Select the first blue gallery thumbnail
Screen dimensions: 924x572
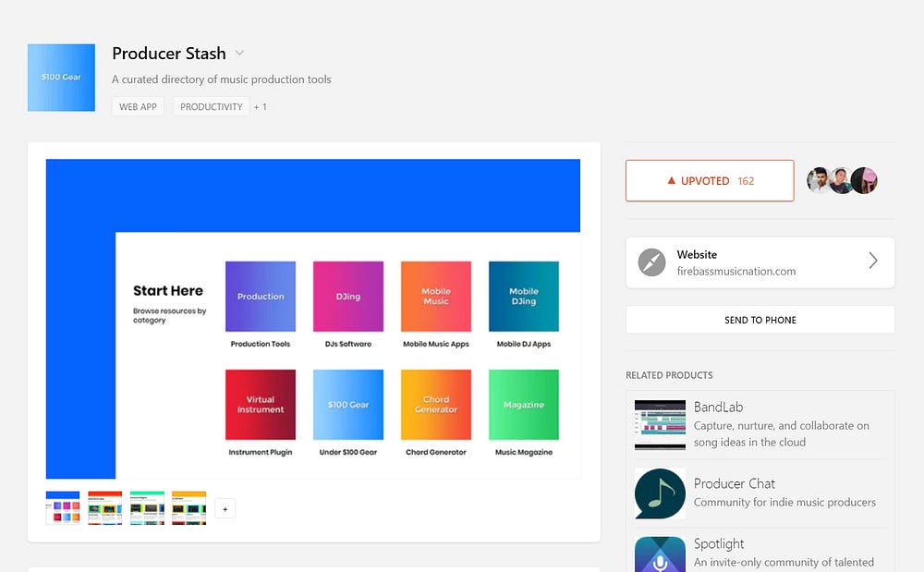[x=63, y=508]
